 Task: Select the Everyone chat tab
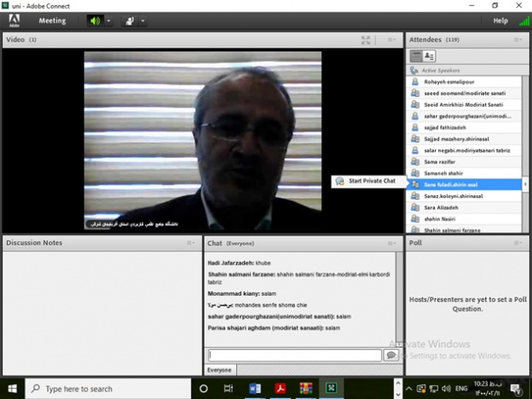click(x=219, y=370)
